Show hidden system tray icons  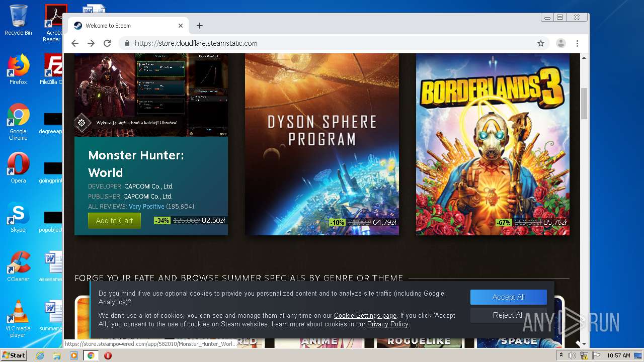tap(561, 355)
